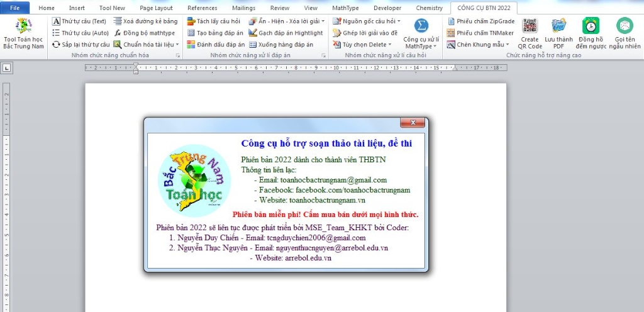Select the CÔNG CỤ BTN 2022 tab

coord(484,8)
